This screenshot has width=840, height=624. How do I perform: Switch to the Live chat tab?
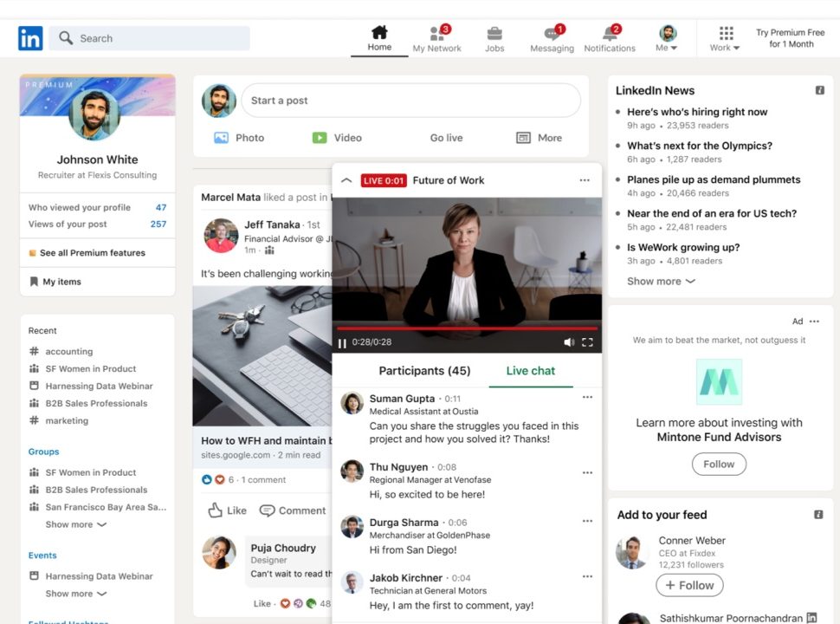click(x=530, y=371)
